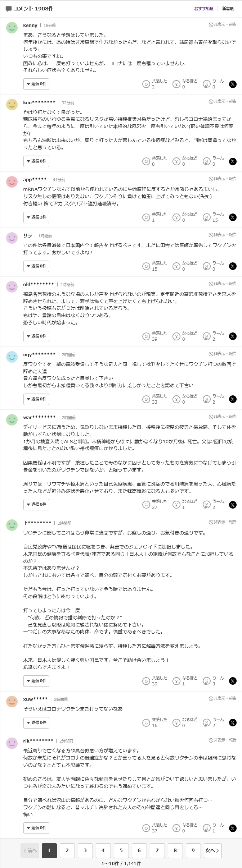Viewport: 242px width, 868px height.
Task: Go to comments page 5
Action: 121,850
